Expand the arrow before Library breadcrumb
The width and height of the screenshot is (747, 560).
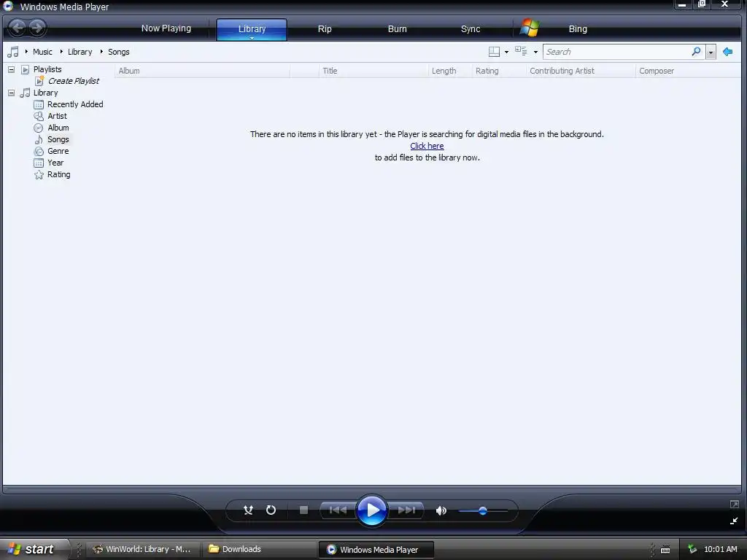tap(61, 52)
